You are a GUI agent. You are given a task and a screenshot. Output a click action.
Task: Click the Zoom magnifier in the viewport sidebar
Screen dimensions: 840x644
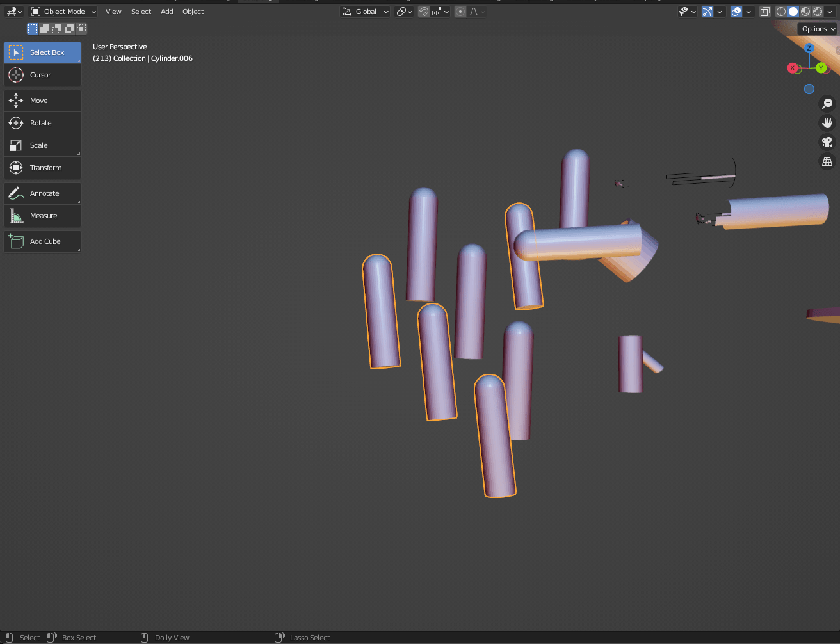(x=827, y=103)
